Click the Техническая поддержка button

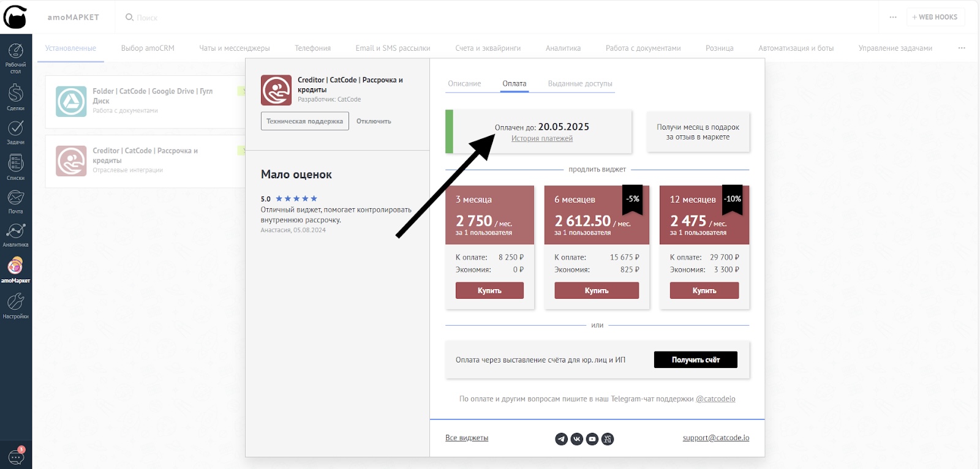pyautogui.click(x=305, y=121)
